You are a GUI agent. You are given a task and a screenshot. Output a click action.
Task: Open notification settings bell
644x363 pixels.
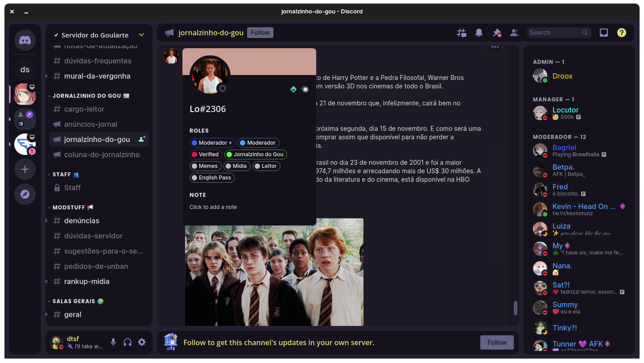[479, 32]
